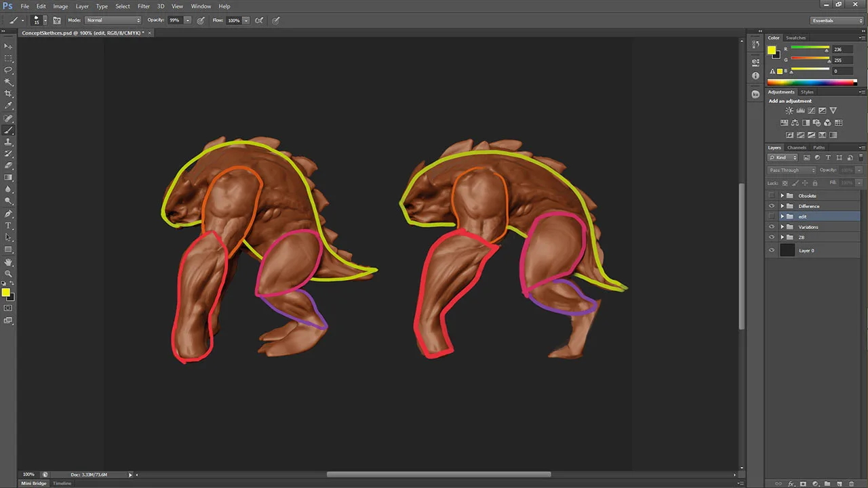Toggle lock transparent pixels
This screenshot has width=868, height=488.
click(x=784, y=183)
